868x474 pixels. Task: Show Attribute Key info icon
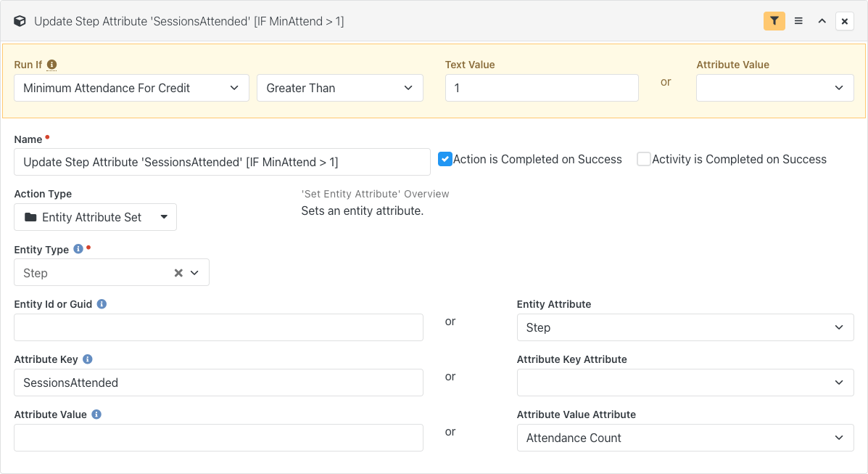(x=88, y=359)
